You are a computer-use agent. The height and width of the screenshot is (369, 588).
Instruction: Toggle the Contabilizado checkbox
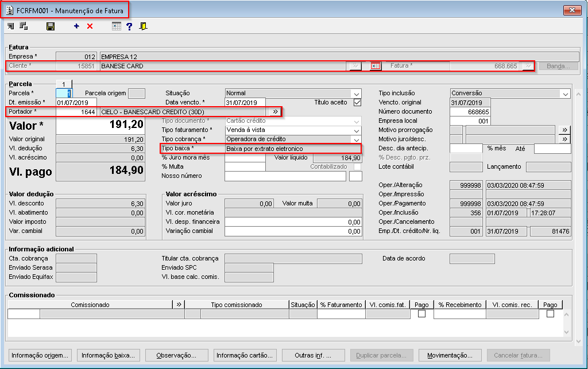point(357,166)
